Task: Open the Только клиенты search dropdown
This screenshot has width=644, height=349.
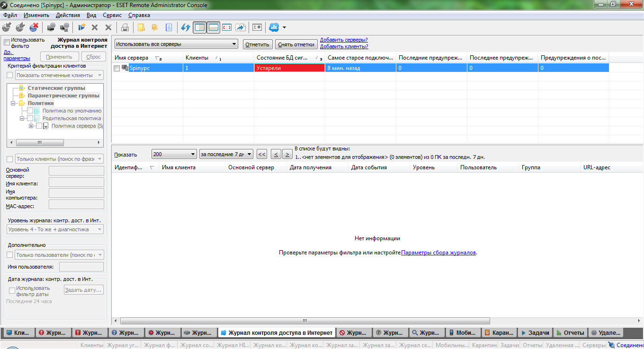Action: point(59,159)
